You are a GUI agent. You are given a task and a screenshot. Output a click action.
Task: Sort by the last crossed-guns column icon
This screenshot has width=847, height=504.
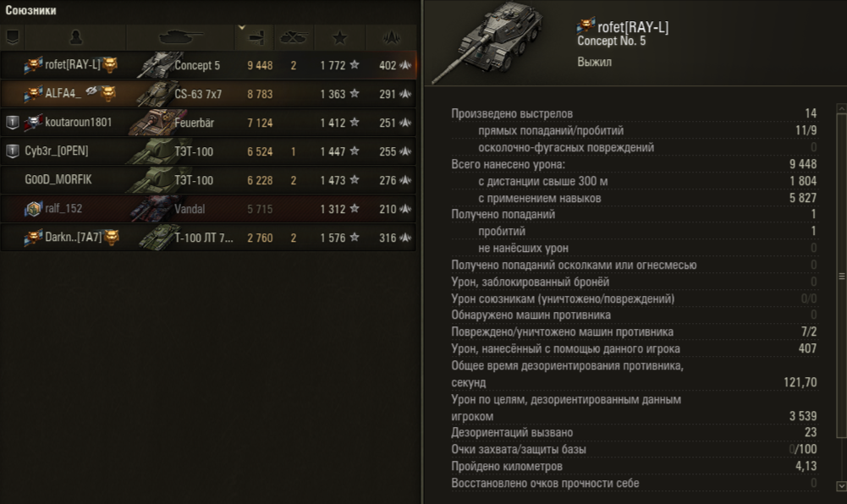(x=392, y=37)
